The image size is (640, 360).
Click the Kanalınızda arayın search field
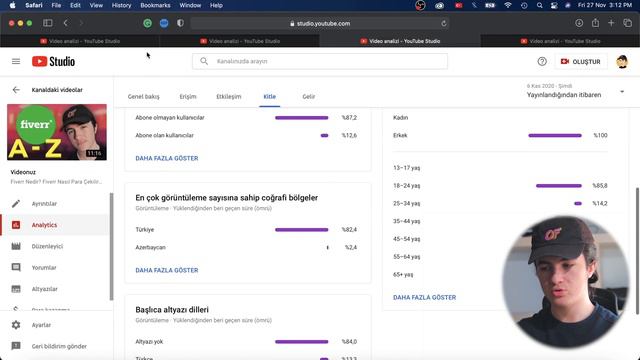click(320, 61)
